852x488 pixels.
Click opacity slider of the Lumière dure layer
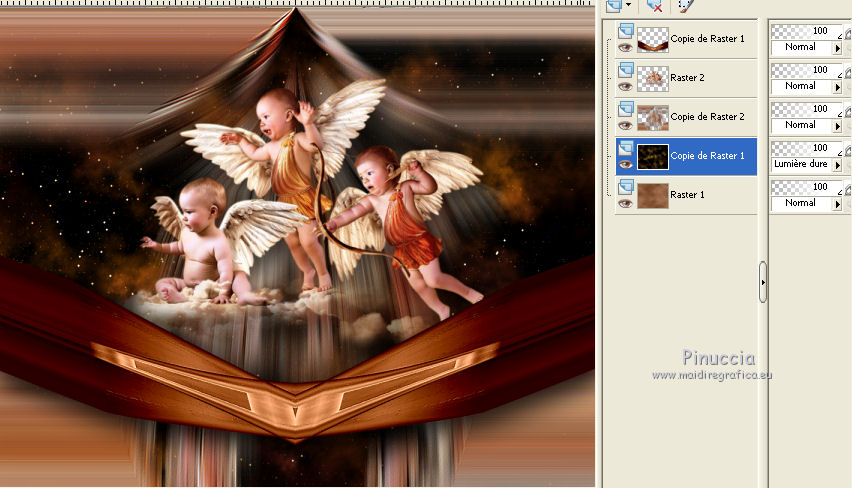(806, 149)
